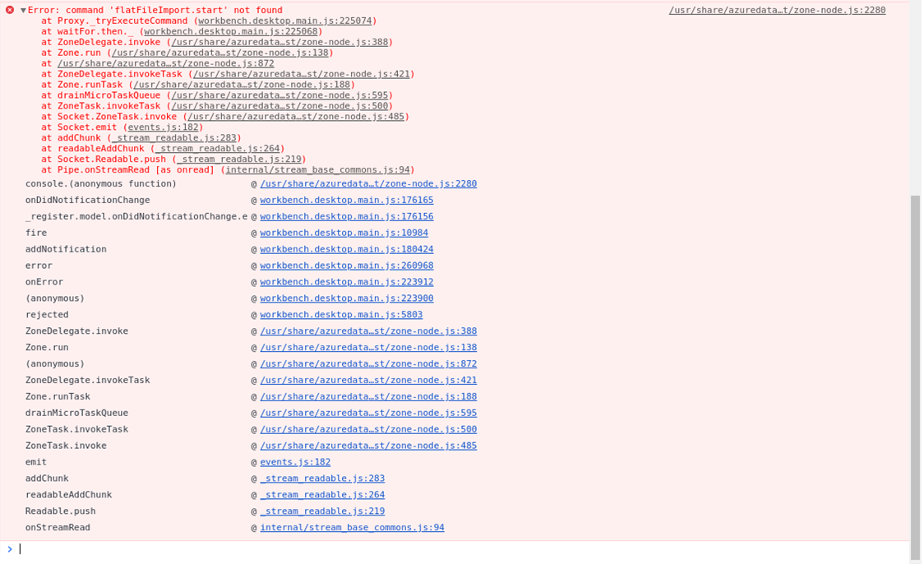
Task: Open blue zone-node.js:595 link beside drainMicroTaskQueue
Action: pyautogui.click(x=368, y=413)
